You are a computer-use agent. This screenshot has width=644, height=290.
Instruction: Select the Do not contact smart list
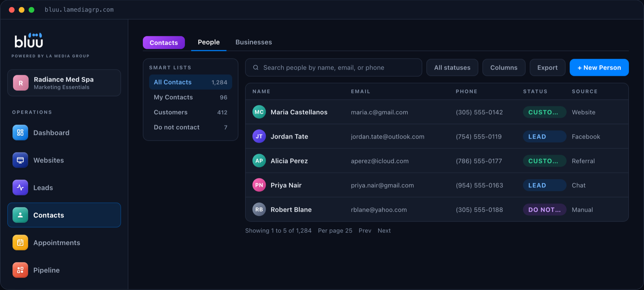(x=190, y=127)
